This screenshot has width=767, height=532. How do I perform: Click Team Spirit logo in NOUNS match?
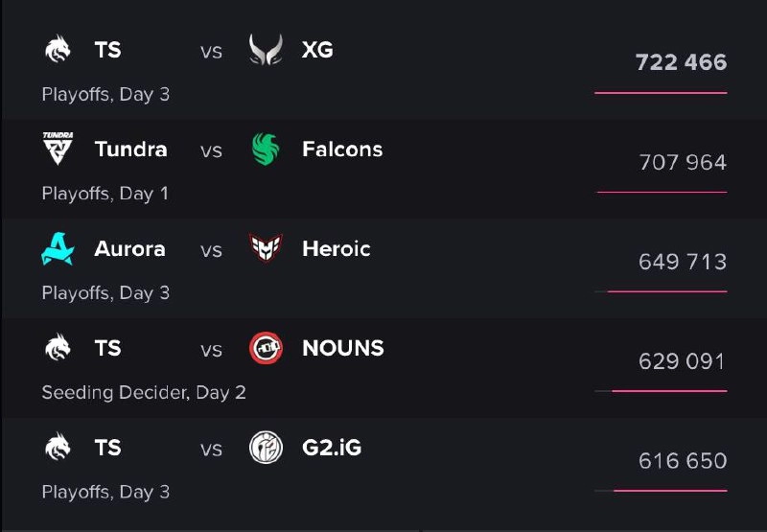coord(58,348)
